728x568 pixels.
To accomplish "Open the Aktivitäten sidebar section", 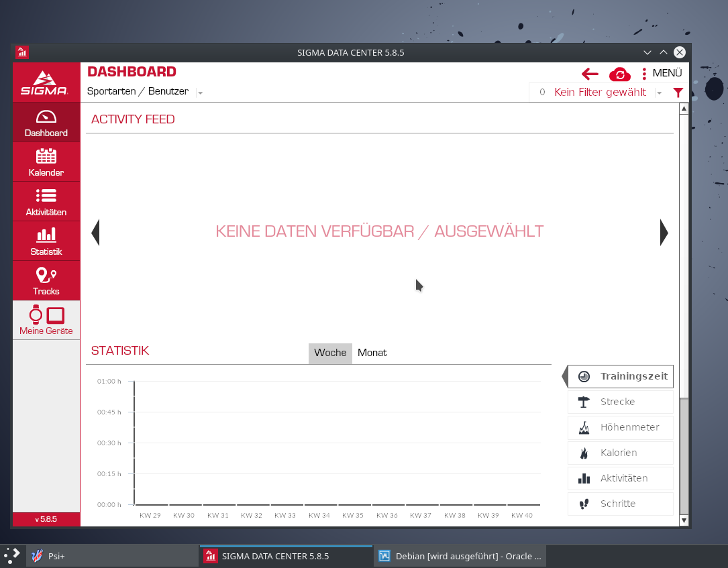I will pos(46,202).
